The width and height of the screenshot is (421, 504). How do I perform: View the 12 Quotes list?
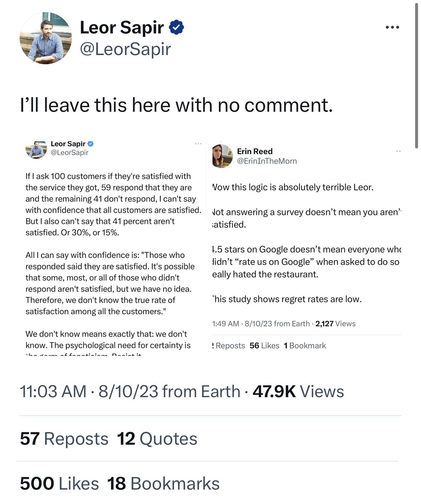click(157, 439)
